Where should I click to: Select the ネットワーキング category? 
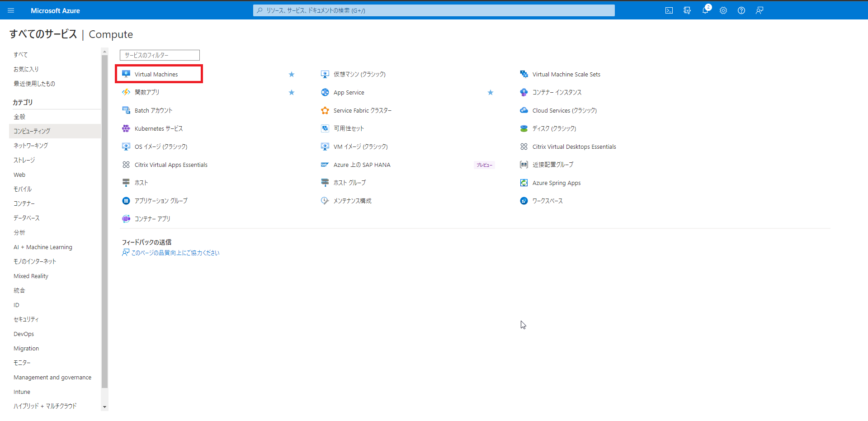31,146
